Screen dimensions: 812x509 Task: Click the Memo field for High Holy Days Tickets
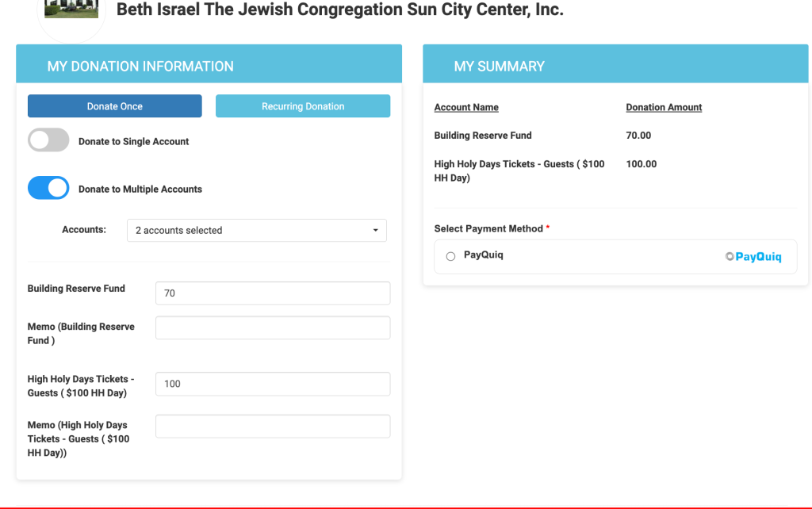point(273,427)
